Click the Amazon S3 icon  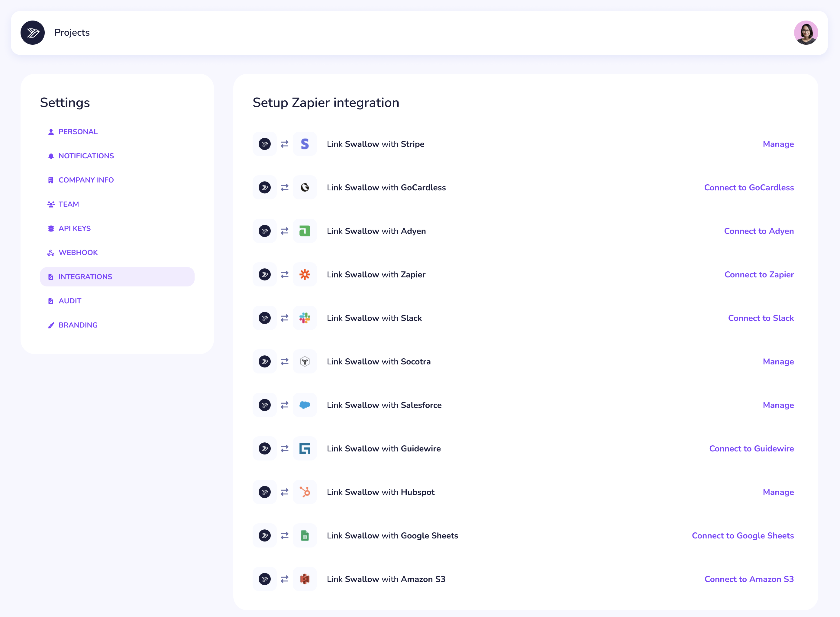point(304,579)
